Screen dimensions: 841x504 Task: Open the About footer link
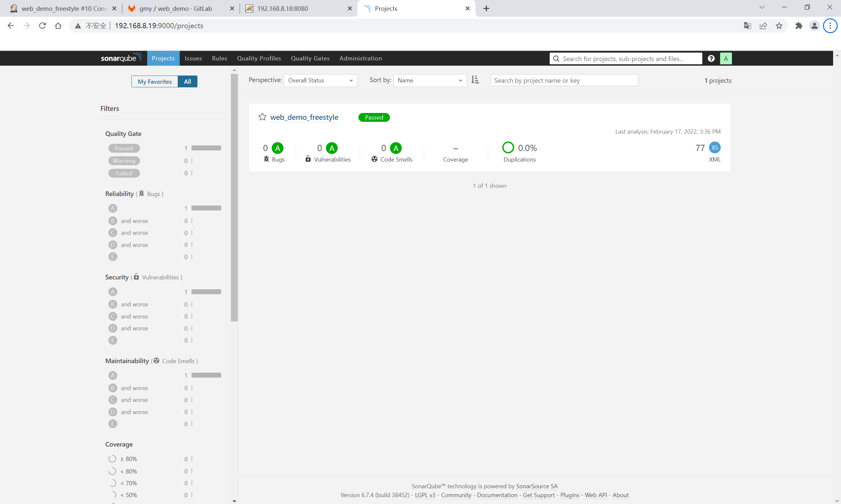(620, 495)
